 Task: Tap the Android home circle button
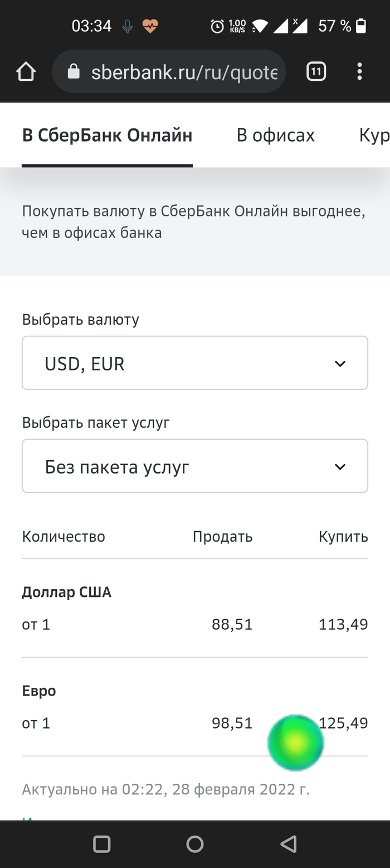(194, 843)
